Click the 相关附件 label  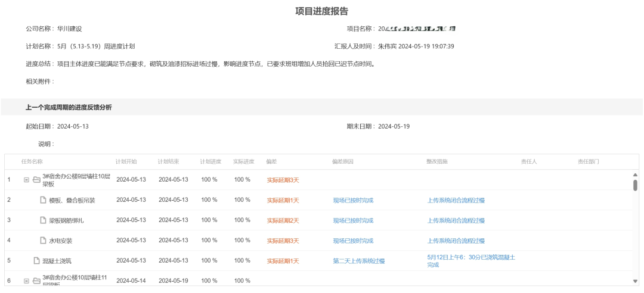39,81
